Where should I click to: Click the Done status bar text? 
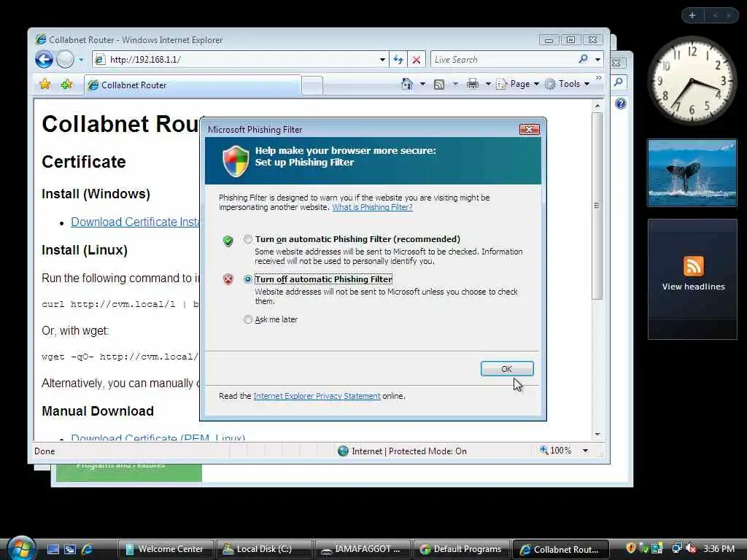(44, 451)
